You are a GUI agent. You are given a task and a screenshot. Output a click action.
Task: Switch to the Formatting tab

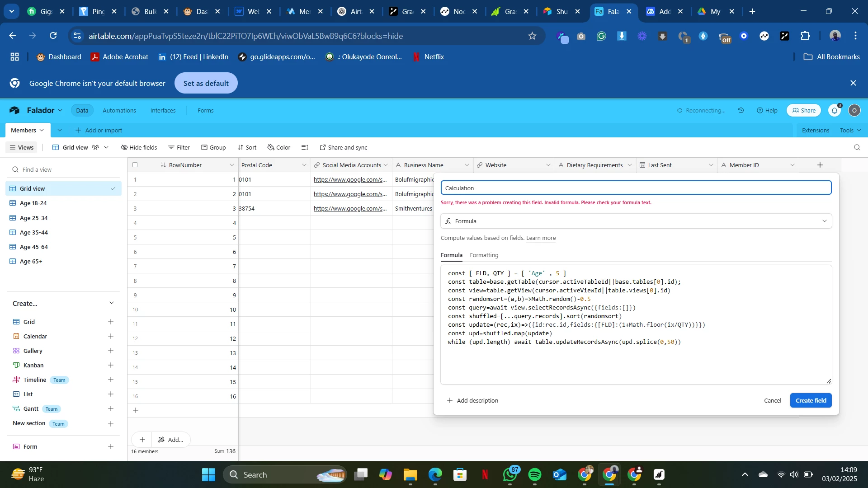point(484,255)
